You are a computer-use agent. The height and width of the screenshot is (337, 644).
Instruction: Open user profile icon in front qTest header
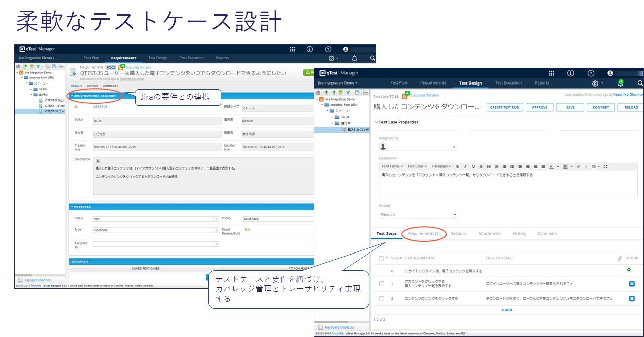click(610, 73)
